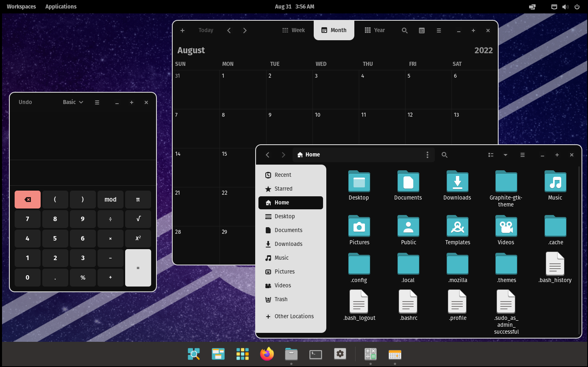Select Trash in the Files sidebar

(x=281, y=299)
